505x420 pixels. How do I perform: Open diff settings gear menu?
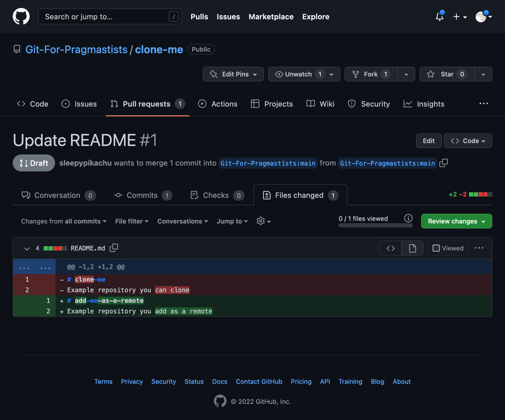coord(264,221)
